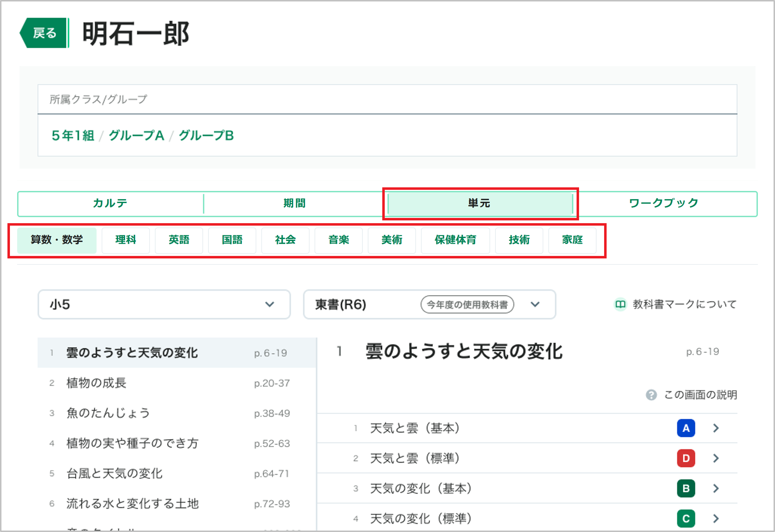Screen dimensions: 775x532
Task: Click the この画面の説明 question mark icon
Action: 651,395
